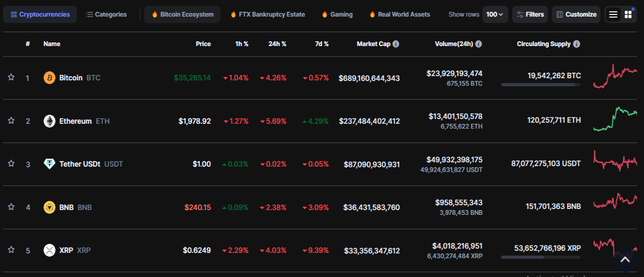
Task: Click the Tether USDt coin logo
Action: 49,164
